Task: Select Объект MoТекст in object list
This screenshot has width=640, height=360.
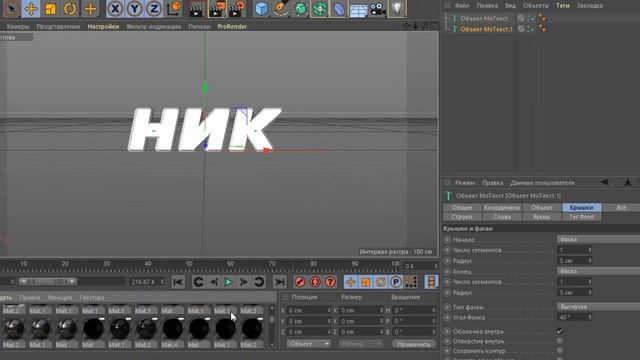Action: click(x=484, y=18)
